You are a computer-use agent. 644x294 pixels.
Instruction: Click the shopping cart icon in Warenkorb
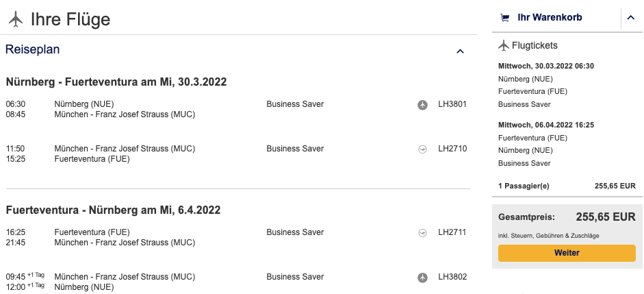click(505, 18)
